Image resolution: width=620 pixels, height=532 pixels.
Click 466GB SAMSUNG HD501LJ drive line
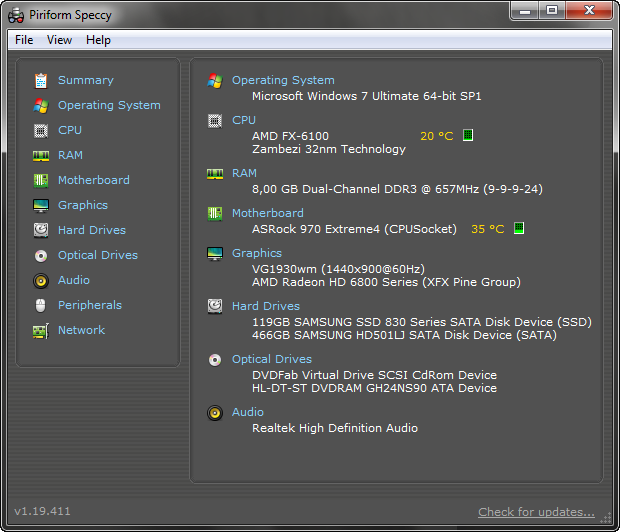pyautogui.click(x=405, y=335)
